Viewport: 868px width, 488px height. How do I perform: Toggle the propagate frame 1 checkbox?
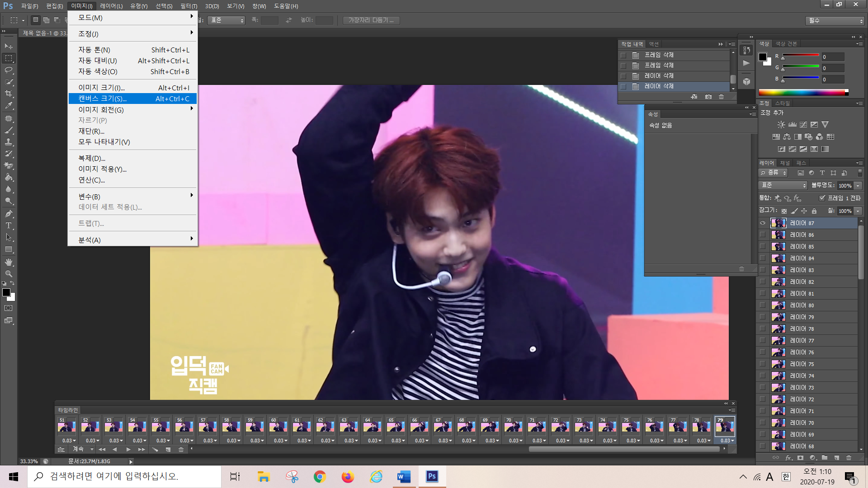(x=822, y=198)
